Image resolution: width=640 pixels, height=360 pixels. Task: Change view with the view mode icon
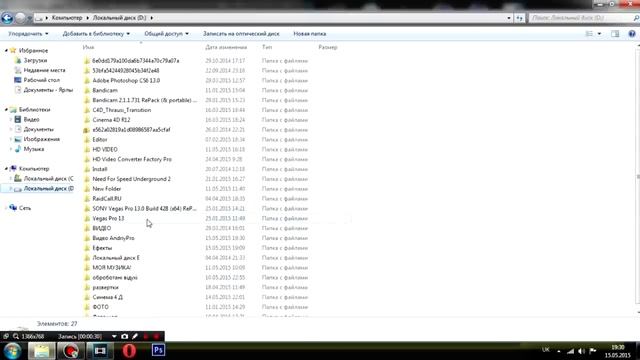pyautogui.click(x=589, y=34)
